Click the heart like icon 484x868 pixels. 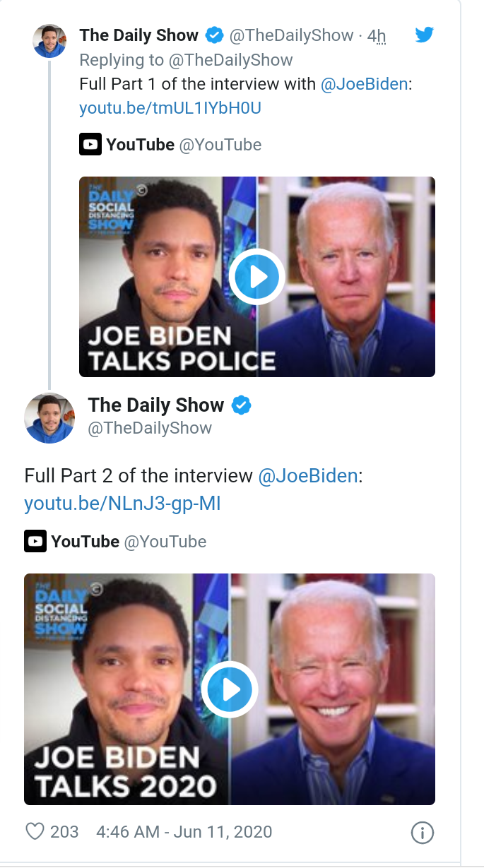(35, 831)
